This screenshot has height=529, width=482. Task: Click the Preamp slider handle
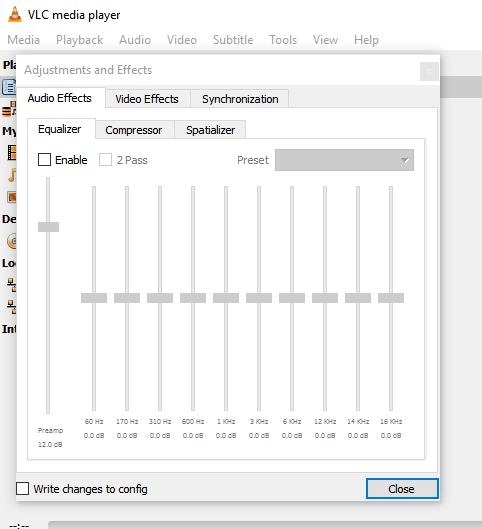click(49, 227)
